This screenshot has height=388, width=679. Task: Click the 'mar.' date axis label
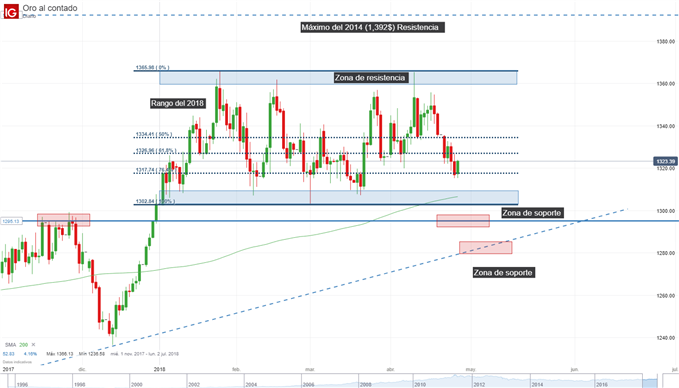tap(310, 369)
